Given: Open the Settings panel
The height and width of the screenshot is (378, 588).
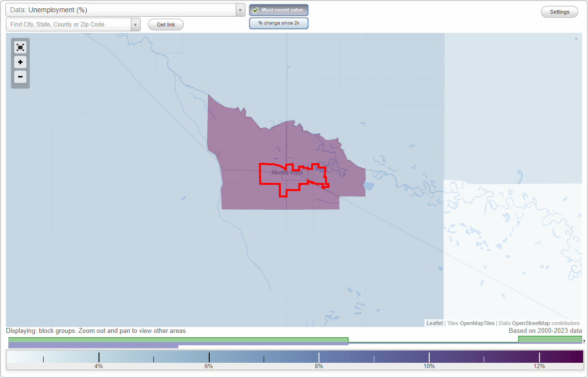Looking at the screenshot, I should pyautogui.click(x=559, y=11).
